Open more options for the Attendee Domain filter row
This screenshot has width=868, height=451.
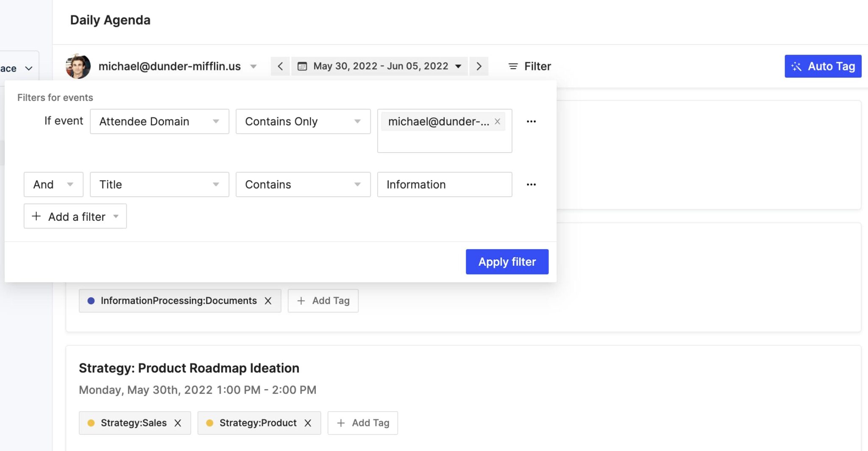click(x=531, y=121)
